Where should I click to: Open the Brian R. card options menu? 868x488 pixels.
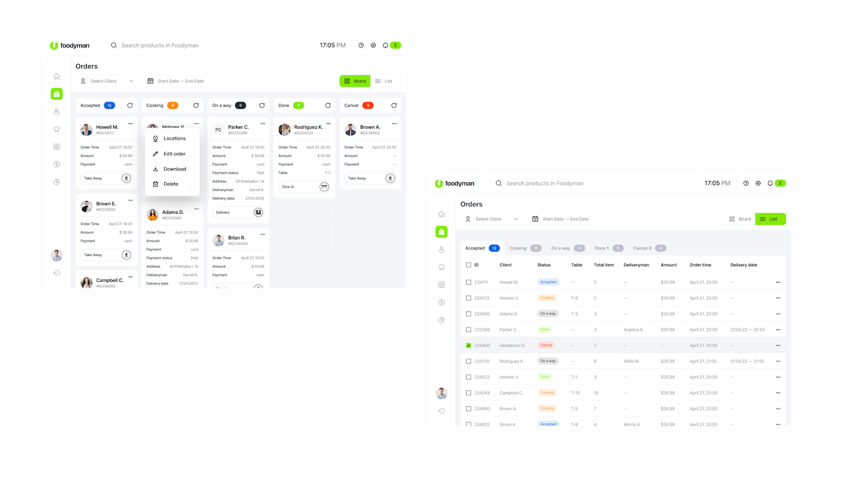coord(262,234)
